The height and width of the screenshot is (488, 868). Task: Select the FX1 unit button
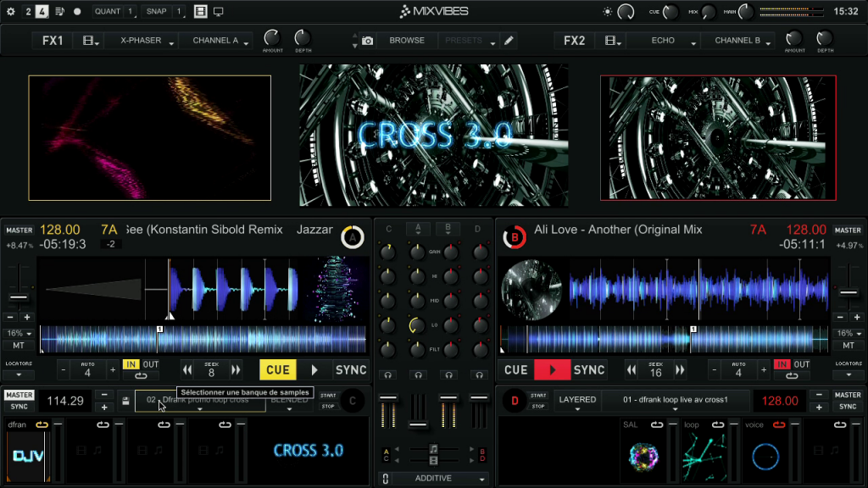tap(53, 41)
